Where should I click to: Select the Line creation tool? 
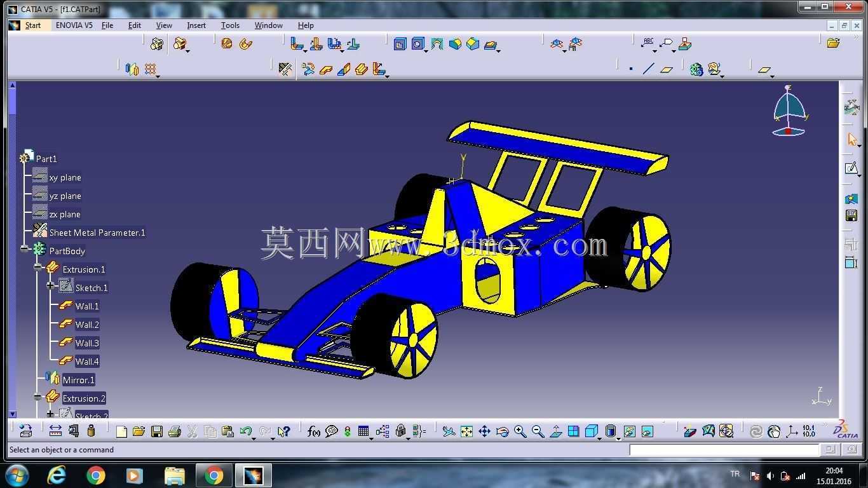coord(648,69)
